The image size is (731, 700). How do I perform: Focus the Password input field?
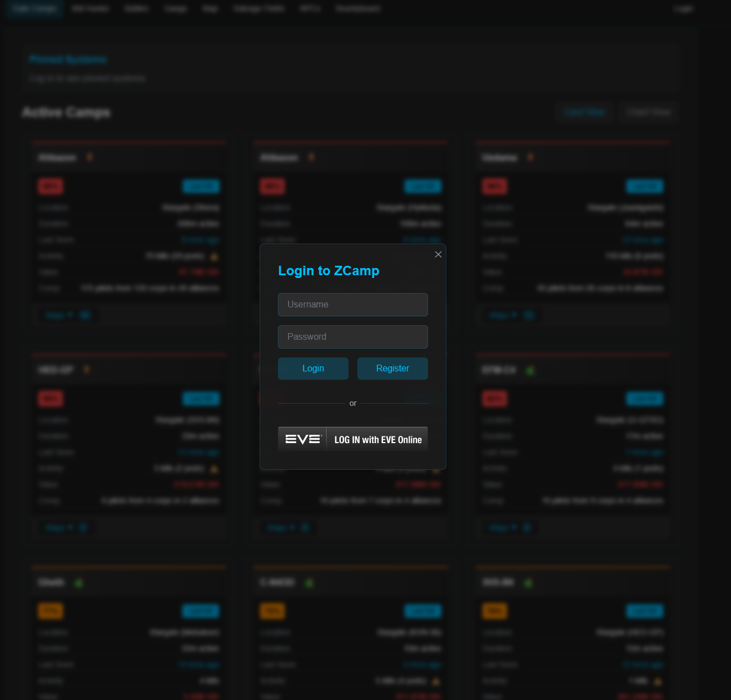[352, 337]
